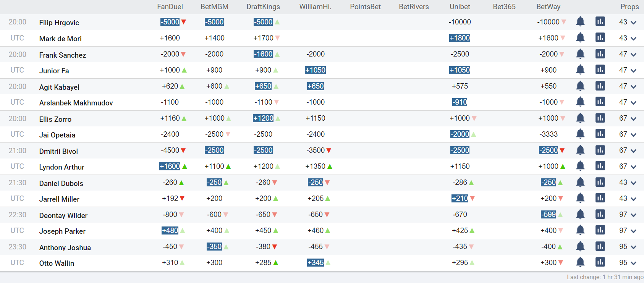
Task: Expand 47 props for Agit Kabayel
Action: tap(628, 86)
